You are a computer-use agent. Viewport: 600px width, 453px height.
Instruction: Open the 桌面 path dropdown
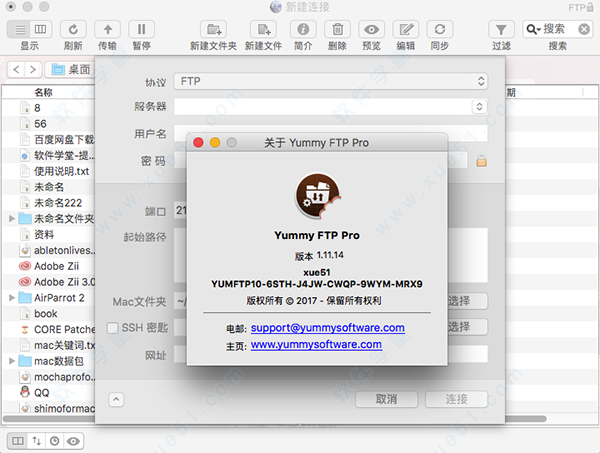70,70
